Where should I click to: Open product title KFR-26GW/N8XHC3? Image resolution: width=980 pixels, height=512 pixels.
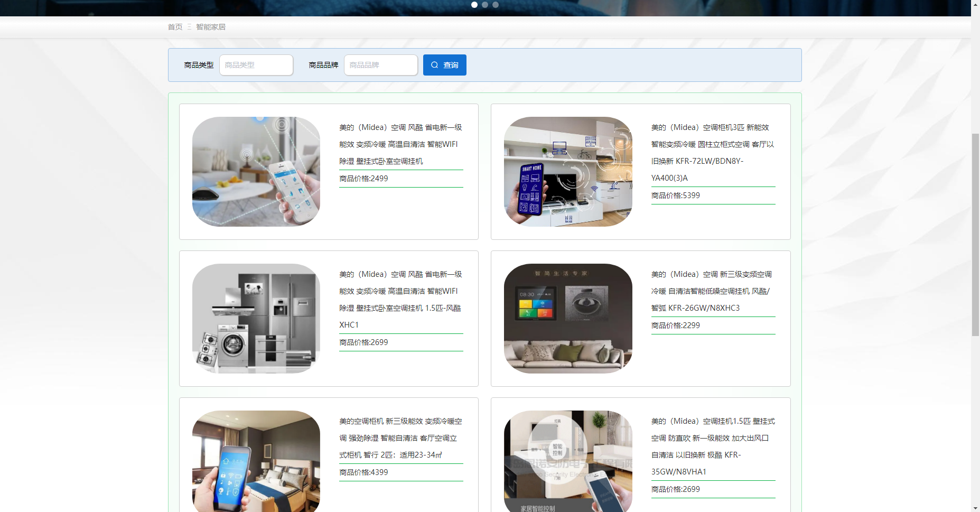coord(713,291)
